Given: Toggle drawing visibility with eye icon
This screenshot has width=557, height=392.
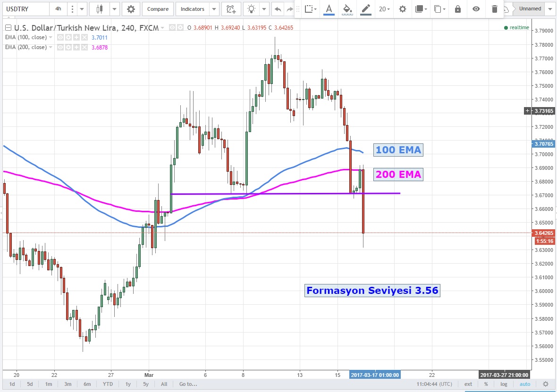Looking at the screenshot, I should tap(476, 9).
